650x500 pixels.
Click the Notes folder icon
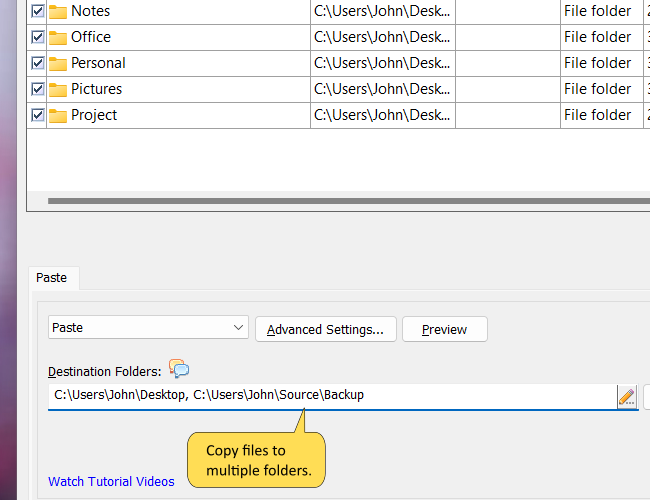pos(58,12)
